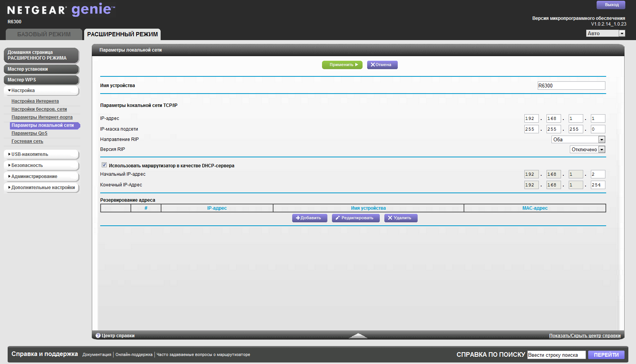Open the language dropdown labeled Авто

(605, 33)
